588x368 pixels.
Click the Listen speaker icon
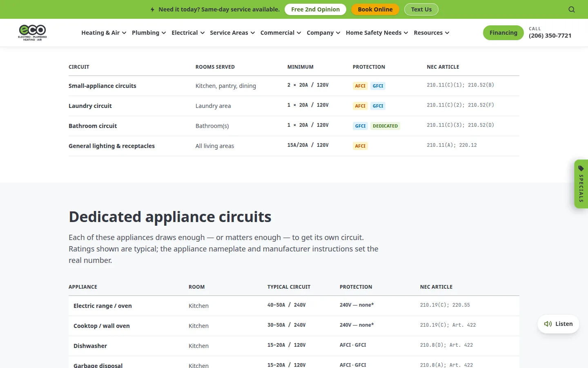pos(548,324)
